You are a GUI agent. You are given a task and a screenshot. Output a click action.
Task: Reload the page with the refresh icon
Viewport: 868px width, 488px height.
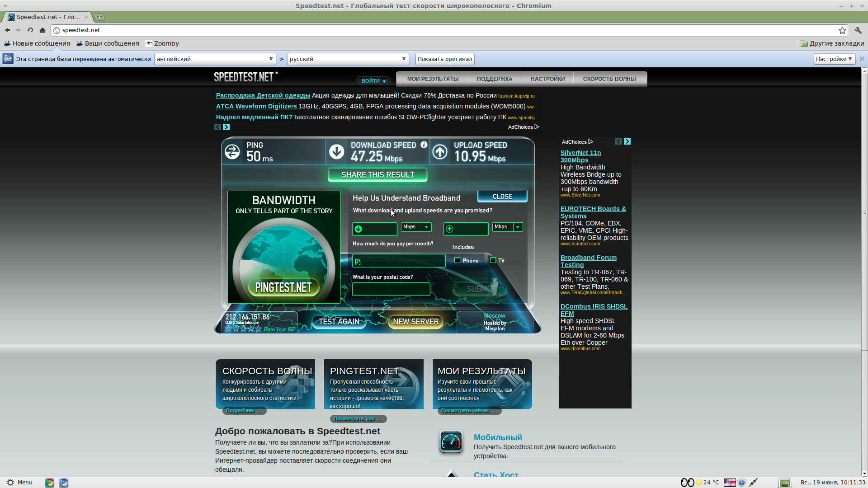30,30
